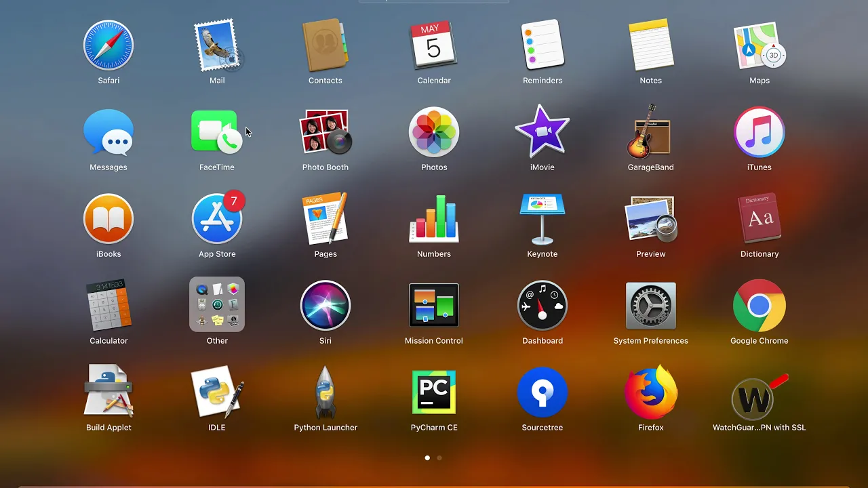The height and width of the screenshot is (488, 868).
Task: Open WatchGuard VPN with SSL
Action: [758, 396]
